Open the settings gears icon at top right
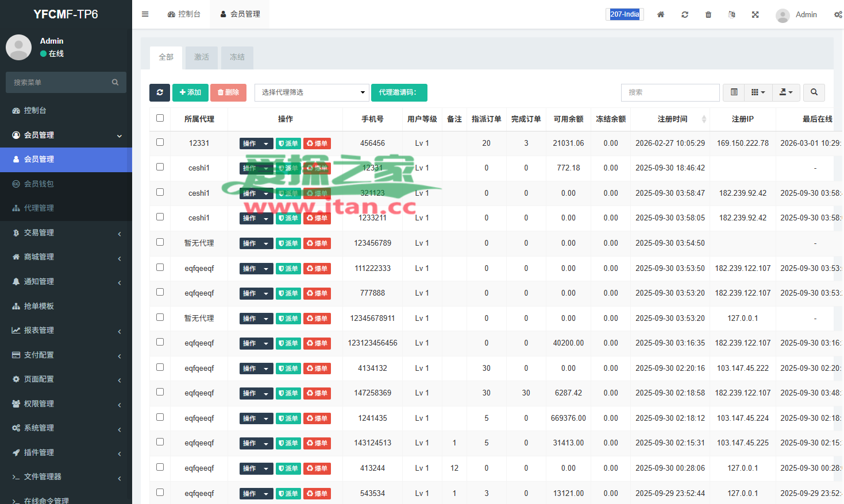This screenshot has height=504, width=844. pos(838,14)
